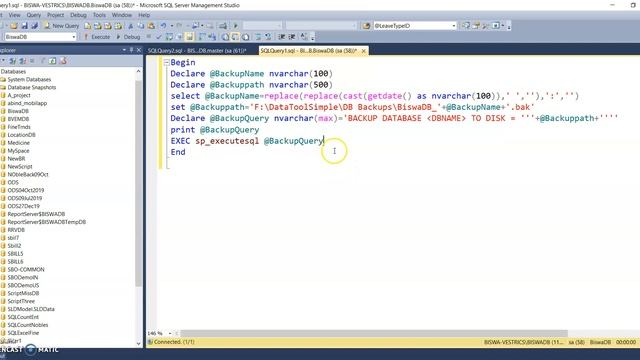Close the Object Explorer panel

pos(139,50)
